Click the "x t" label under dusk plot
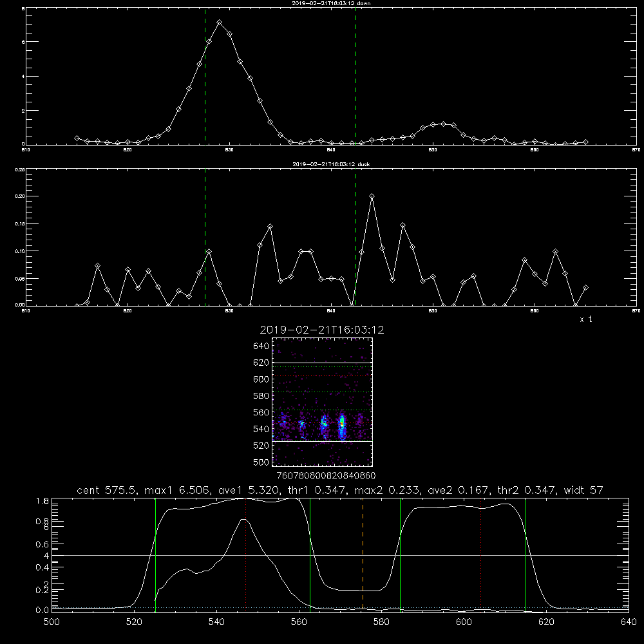The height and width of the screenshot is (644, 644). click(x=585, y=319)
